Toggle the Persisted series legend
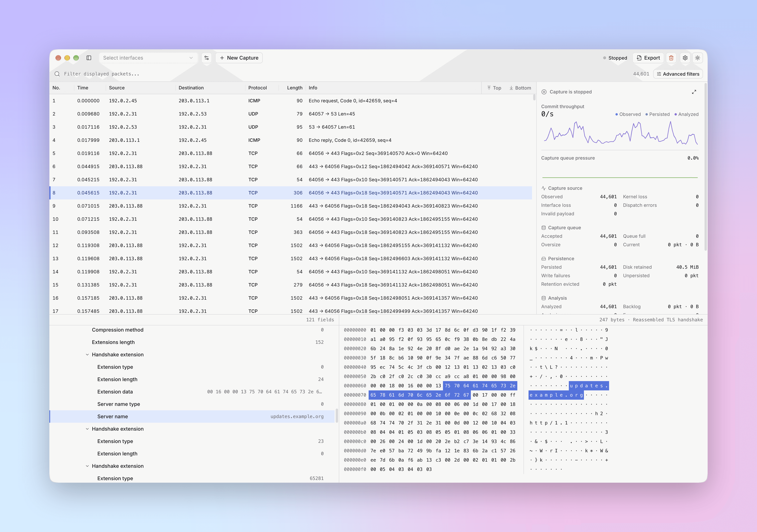Screen dimensions: 757x532 (657, 114)
